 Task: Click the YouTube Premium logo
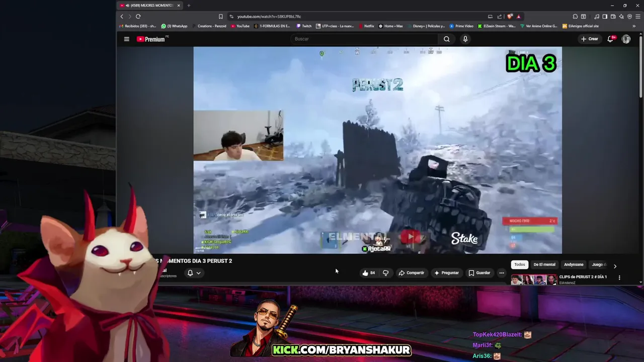[x=152, y=39]
